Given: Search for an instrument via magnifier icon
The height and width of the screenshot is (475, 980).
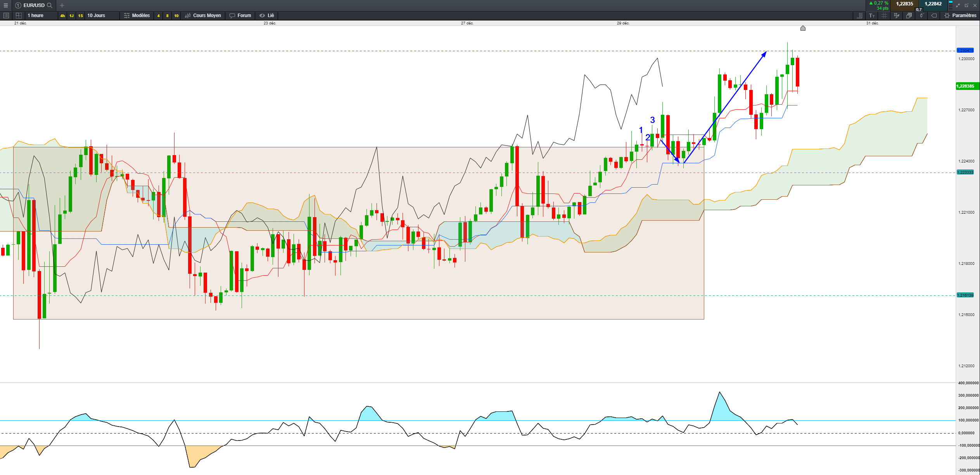Looking at the screenshot, I should (50, 5).
